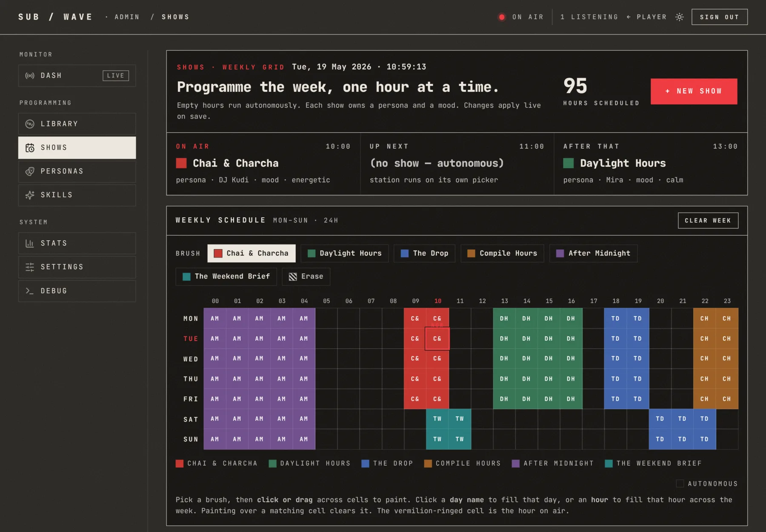Click the Daylight Hours green swatch in After That

(x=569, y=163)
